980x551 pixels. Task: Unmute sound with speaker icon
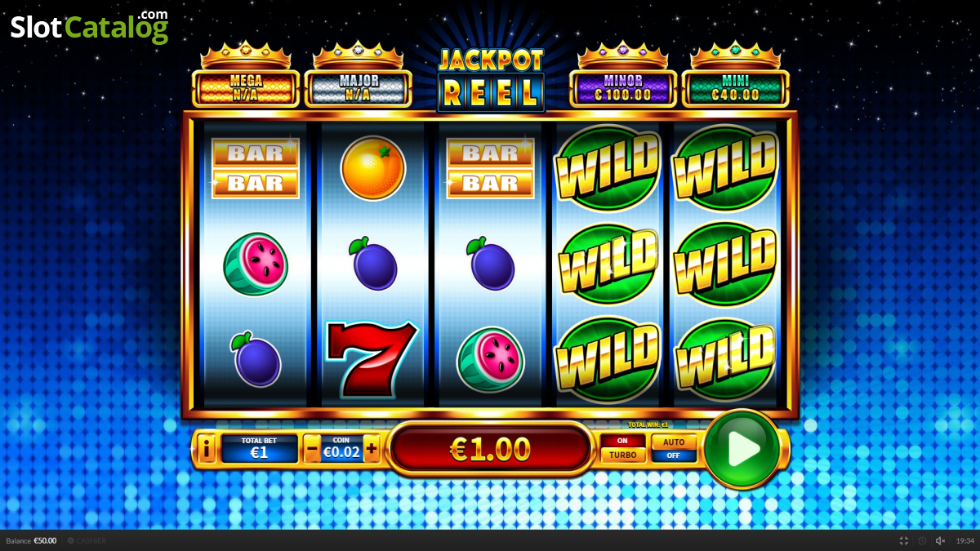pos(941,540)
